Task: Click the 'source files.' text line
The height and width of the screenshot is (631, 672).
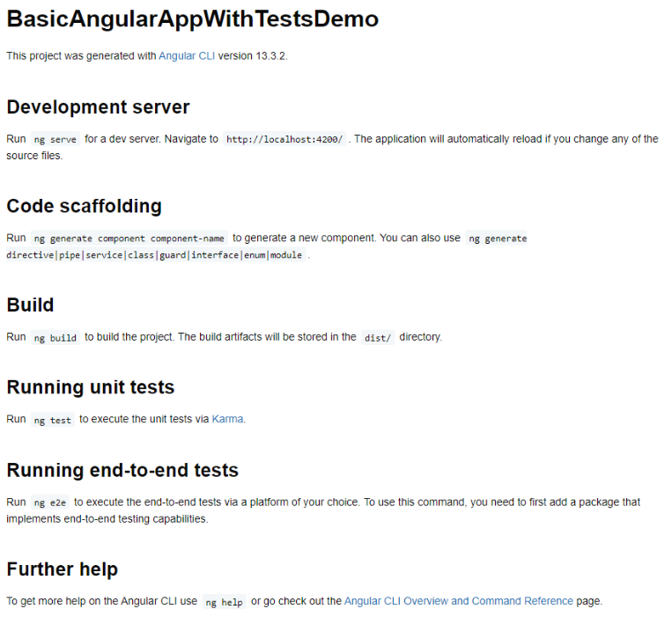Action: (34, 156)
